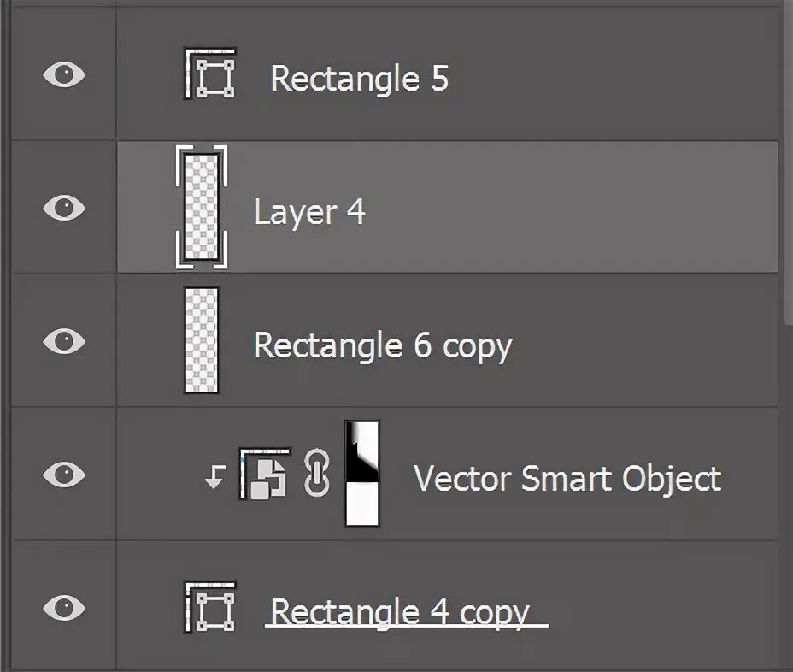The image size is (793, 672).
Task: Toggle visibility of Rectangle 6 copy
Action: tap(64, 340)
